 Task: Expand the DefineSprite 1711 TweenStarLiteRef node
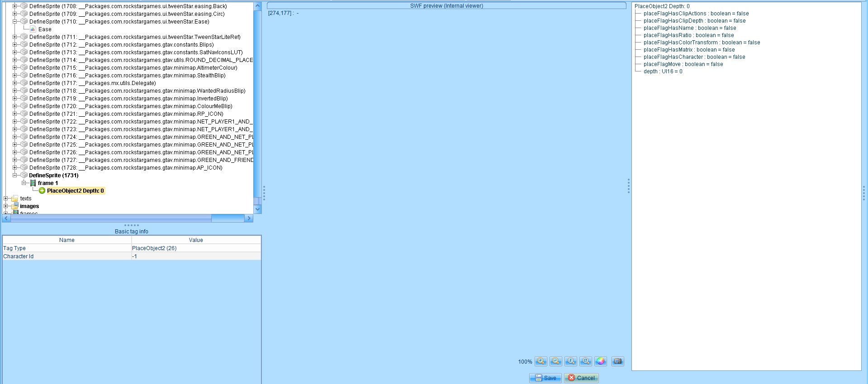click(x=14, y=37)
